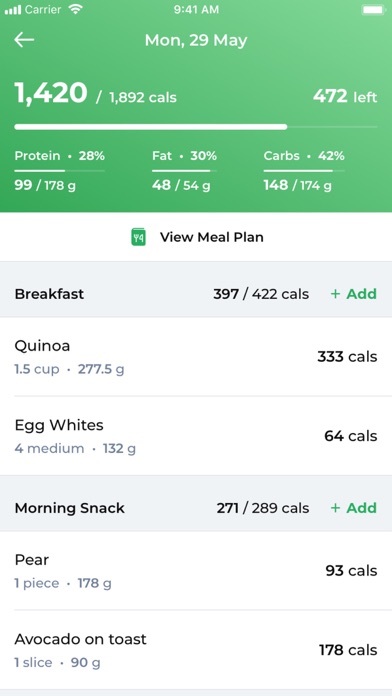
Task: Open the Egg Whites entry
Action: (x=196, y=436)
